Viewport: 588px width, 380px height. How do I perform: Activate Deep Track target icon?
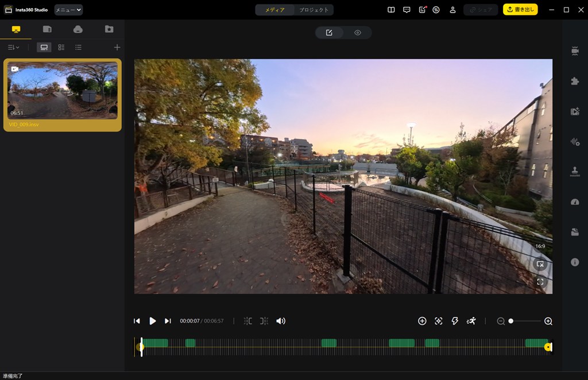pos(439,321)
